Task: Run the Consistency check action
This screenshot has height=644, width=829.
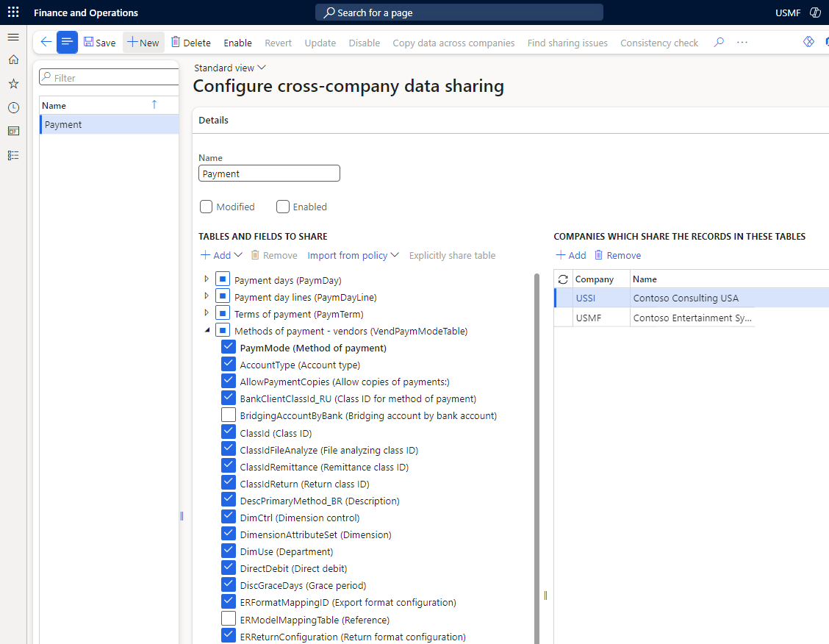Action: [x=658, y=42]
